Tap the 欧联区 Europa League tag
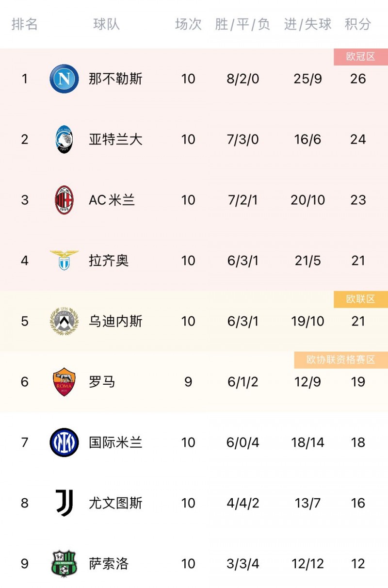The width and height of the screenshot is (388, 588). point(361,299)
